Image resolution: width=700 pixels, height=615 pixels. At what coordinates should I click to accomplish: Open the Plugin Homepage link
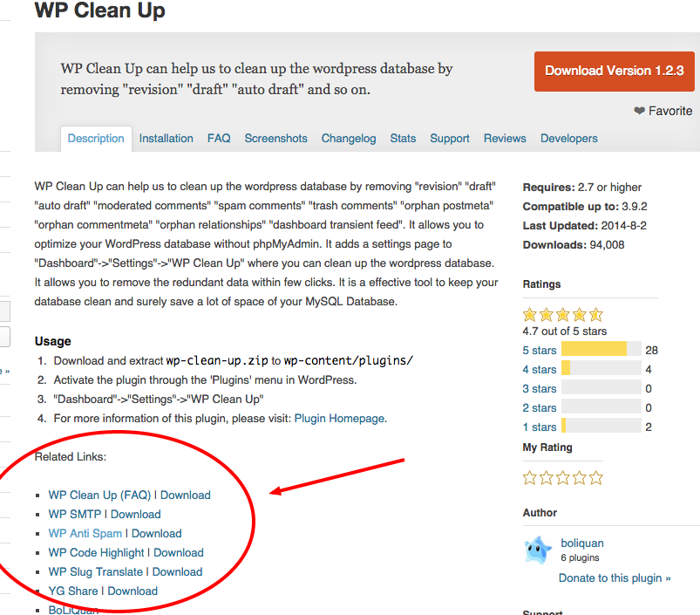[339, 419]
